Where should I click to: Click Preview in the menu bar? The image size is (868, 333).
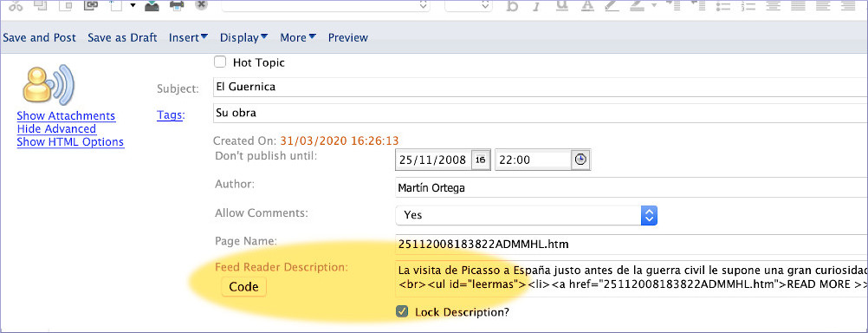[x=347, y=37]
